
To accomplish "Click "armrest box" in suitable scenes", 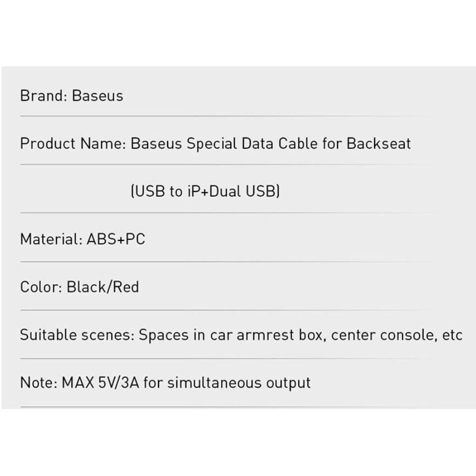I will point(279,335).
